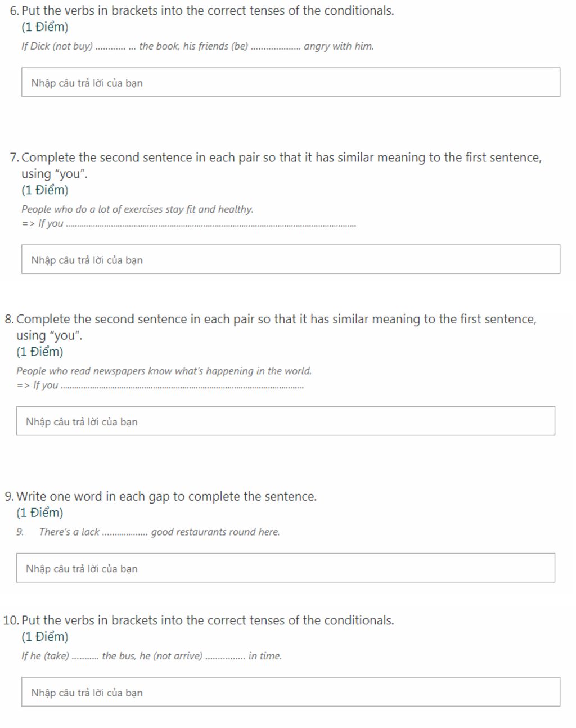Click the '=> If you' line in question 7
Image resolution: width=576 pixels, height=728 pixels.
tap(188, 223)
